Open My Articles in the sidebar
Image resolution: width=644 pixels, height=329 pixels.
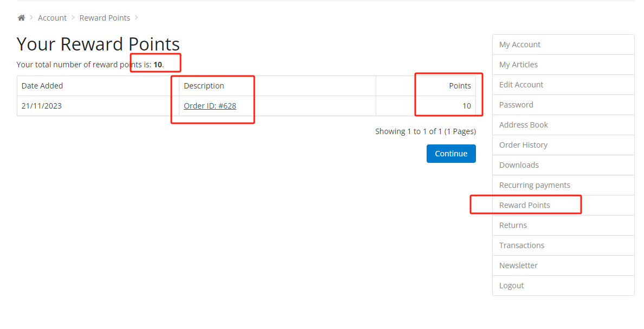pos(563,65)
